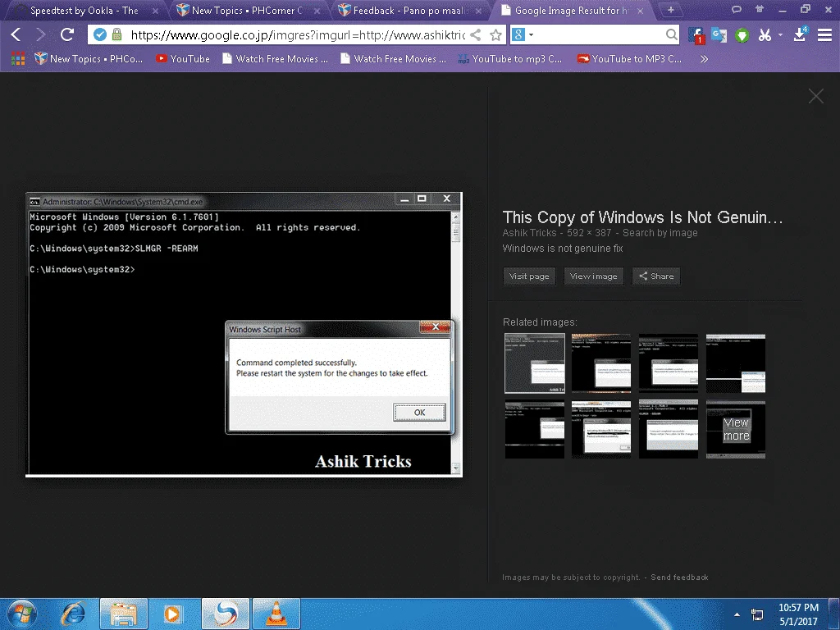Click the scissors snapshot tool icon

coord(765,35)
